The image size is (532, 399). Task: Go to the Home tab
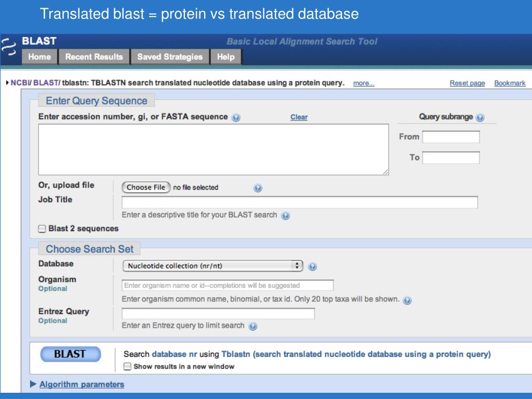tap(39, 57)
